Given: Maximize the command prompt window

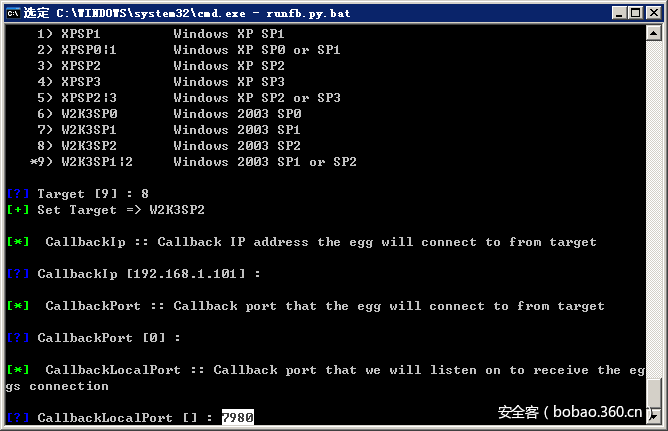Looking at the screenshot, I should (634, 12).
